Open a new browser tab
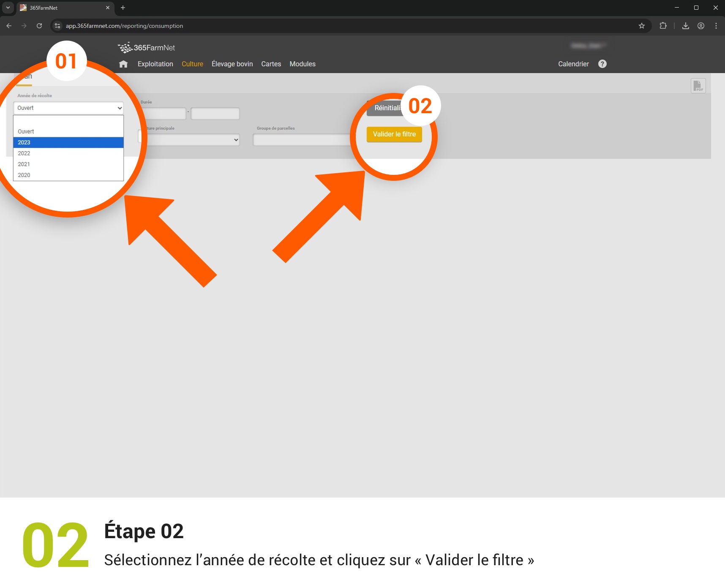This screenshot has height=588, width=725. (123, 8)
